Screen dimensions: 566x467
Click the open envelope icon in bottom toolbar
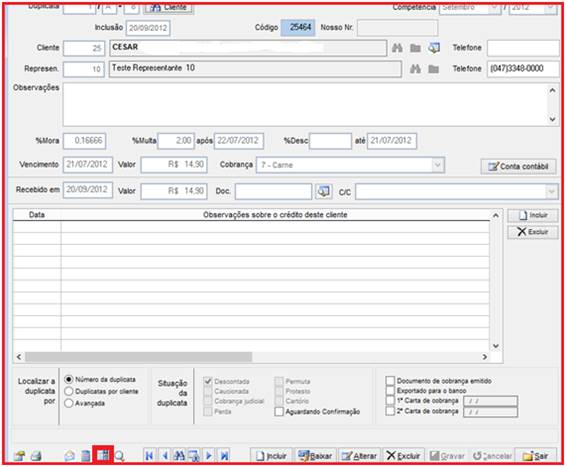tap(70, 456)
